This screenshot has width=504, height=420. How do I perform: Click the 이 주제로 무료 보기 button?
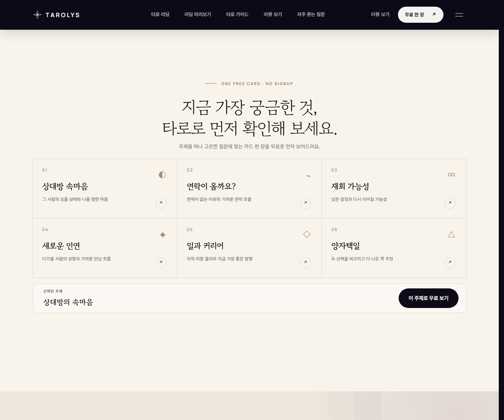428,298
